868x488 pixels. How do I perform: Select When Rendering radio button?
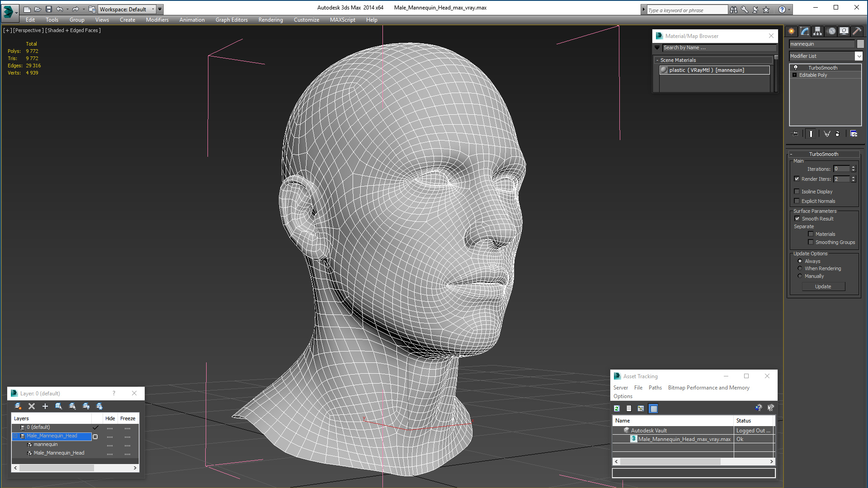coord(800,268)
